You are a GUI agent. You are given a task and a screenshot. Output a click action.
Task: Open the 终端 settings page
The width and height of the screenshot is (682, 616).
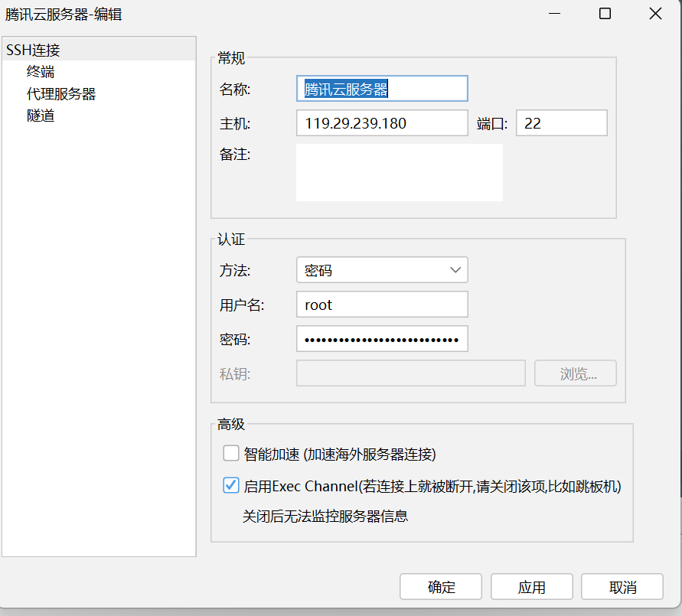pyautogui.click(x=41, y=72)
